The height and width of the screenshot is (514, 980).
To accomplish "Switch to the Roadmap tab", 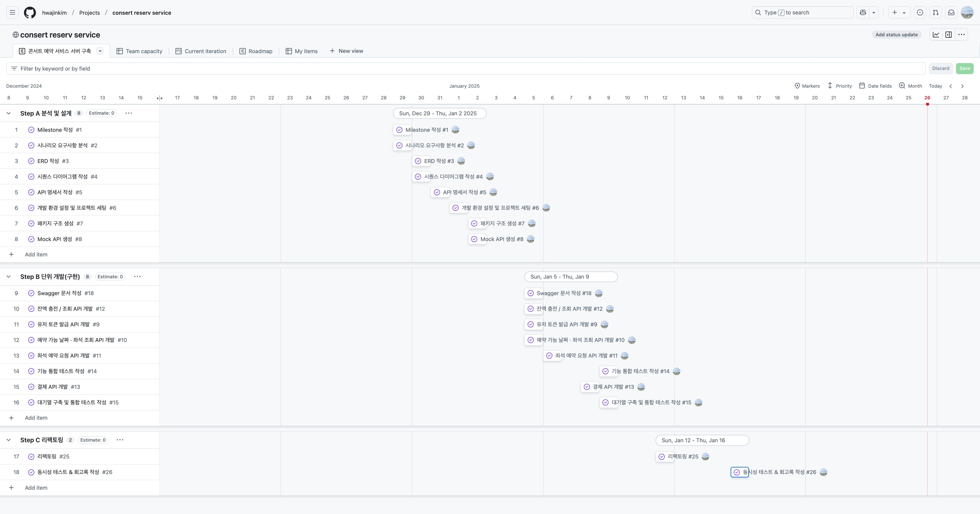I will (256, 51).
